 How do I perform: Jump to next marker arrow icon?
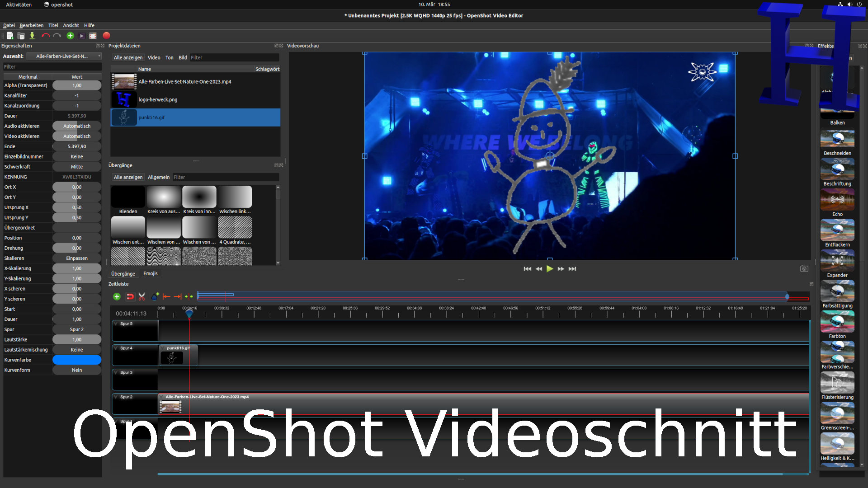pos(178,296)
